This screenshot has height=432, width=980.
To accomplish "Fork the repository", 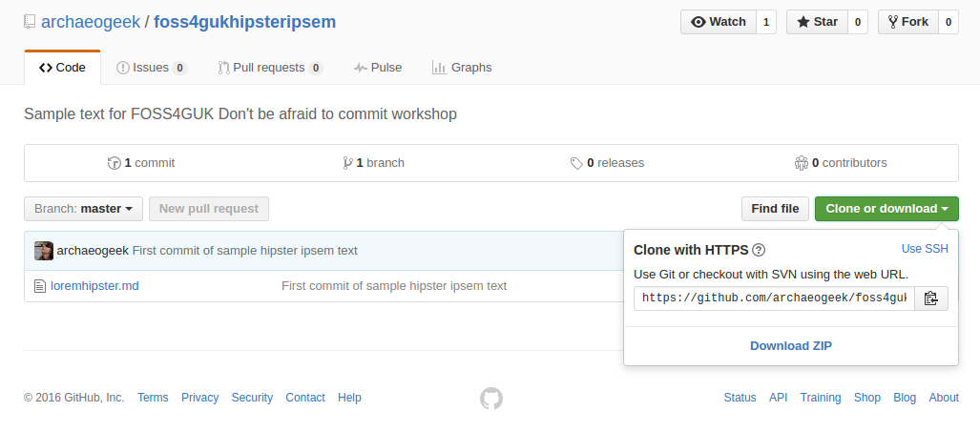I will pos(908,22).
